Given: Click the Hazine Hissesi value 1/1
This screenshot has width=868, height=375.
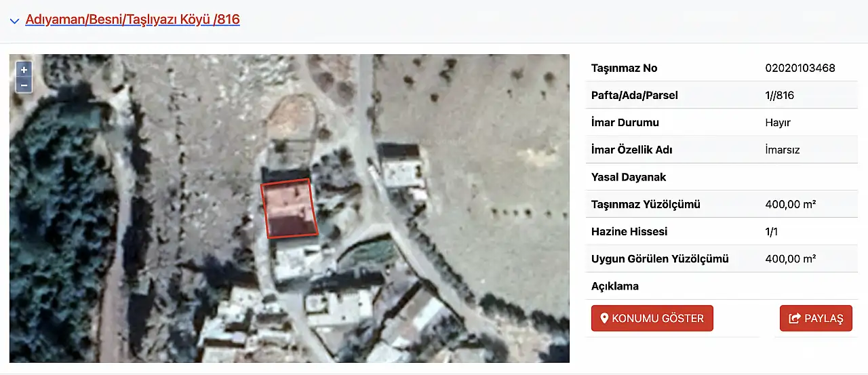Looking at the screenshot, I should [773, 231].
